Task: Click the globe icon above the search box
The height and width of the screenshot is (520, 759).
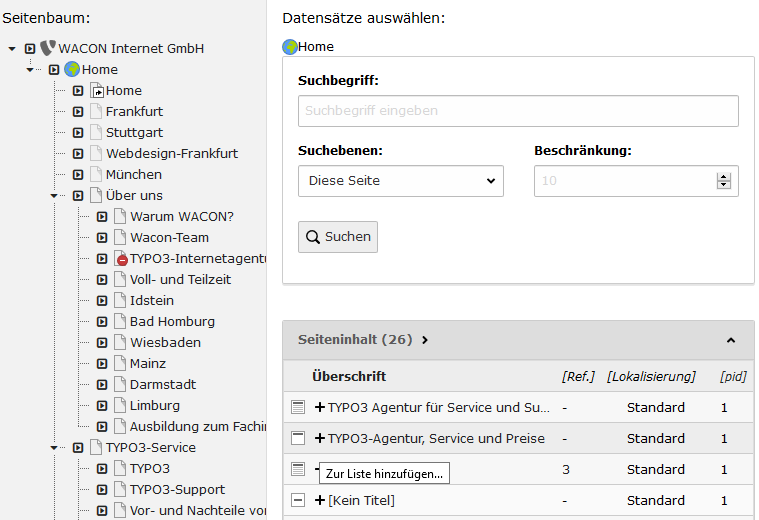Action: coord(290,47)
